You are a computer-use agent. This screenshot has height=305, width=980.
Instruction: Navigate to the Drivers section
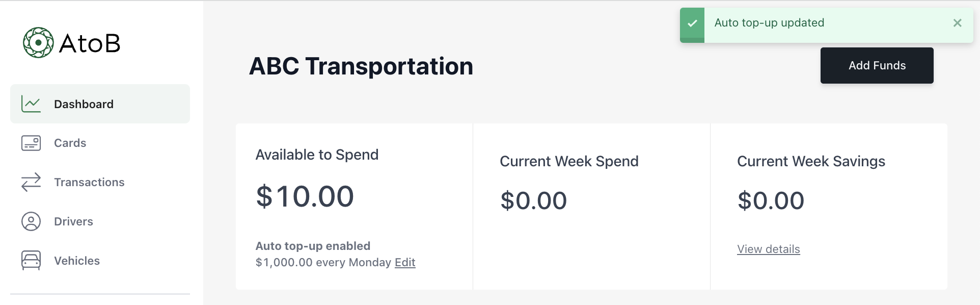73,221
